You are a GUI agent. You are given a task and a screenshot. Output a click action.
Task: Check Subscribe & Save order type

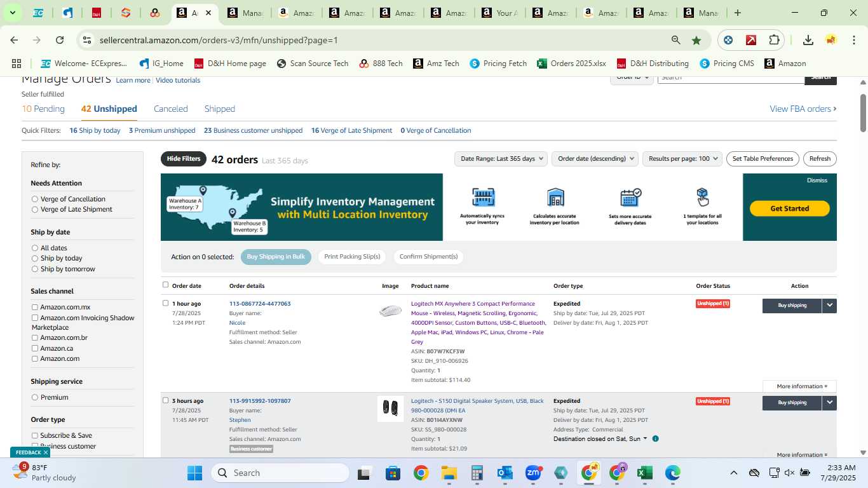(x=35, y=435)
